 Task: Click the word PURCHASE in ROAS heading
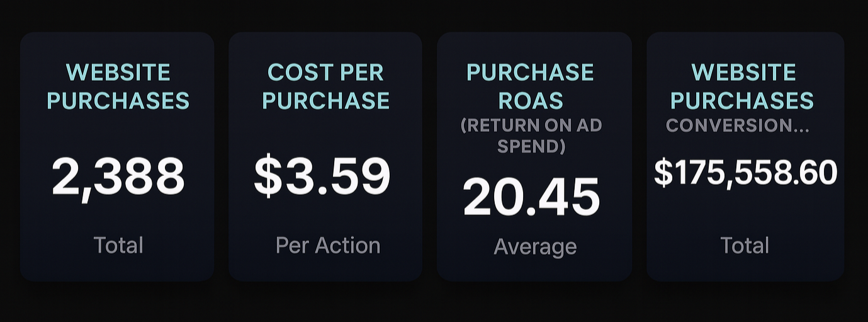tap(531, 72)
